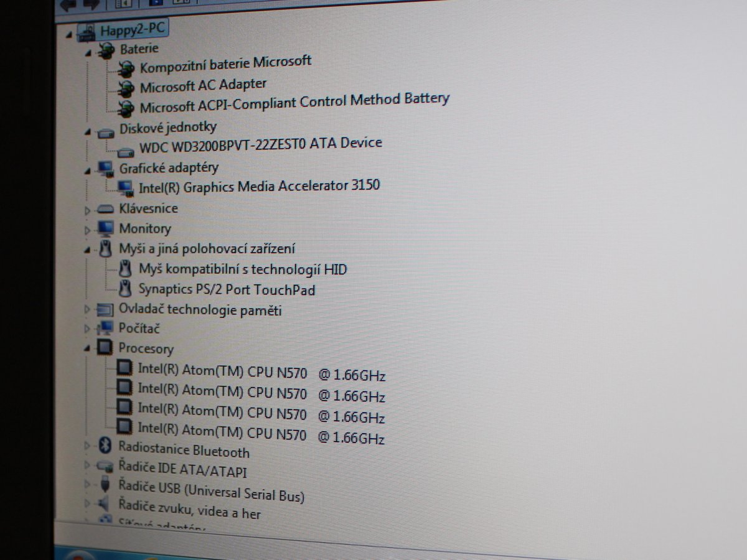The width and height of the screenshot is (747, 560).
Task: Select Microsoft AC Adapter entry
Action: [203, 85]
